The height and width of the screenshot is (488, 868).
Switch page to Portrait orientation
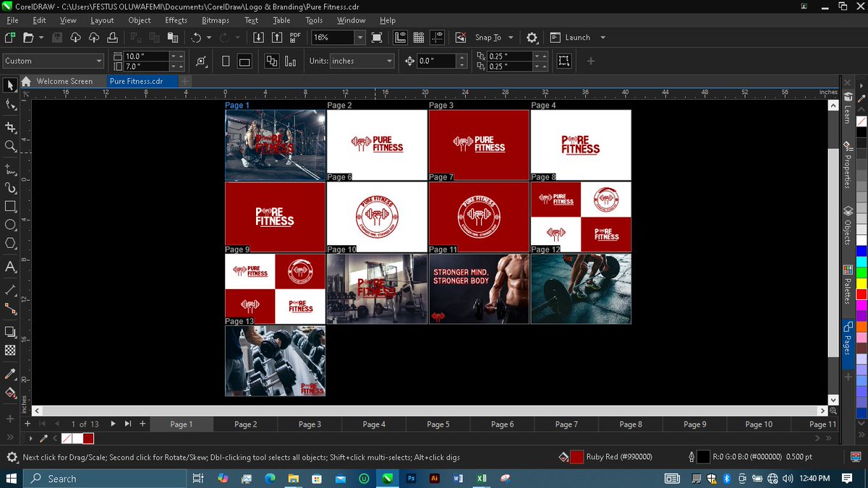pyautogui.click(x=226, y=61)
